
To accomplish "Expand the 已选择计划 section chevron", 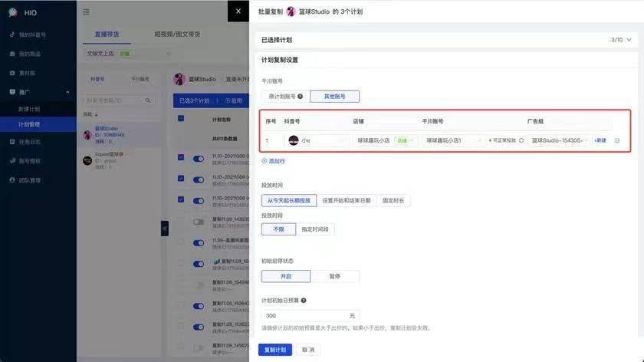I will click(629, 39).
